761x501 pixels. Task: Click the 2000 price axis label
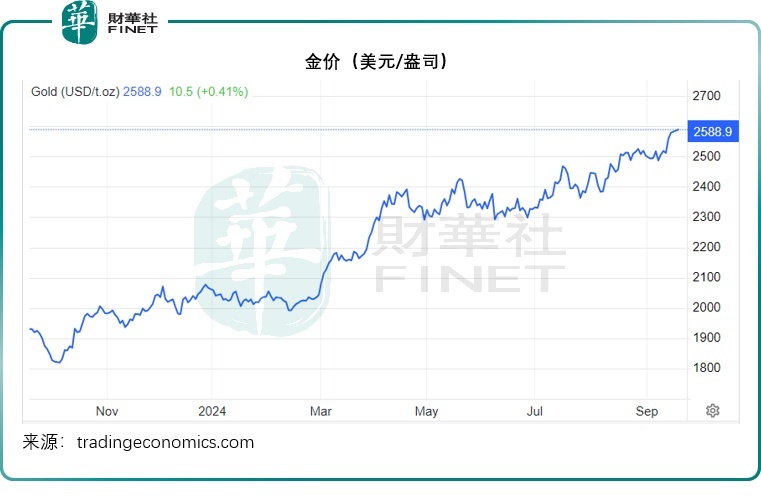706,307
